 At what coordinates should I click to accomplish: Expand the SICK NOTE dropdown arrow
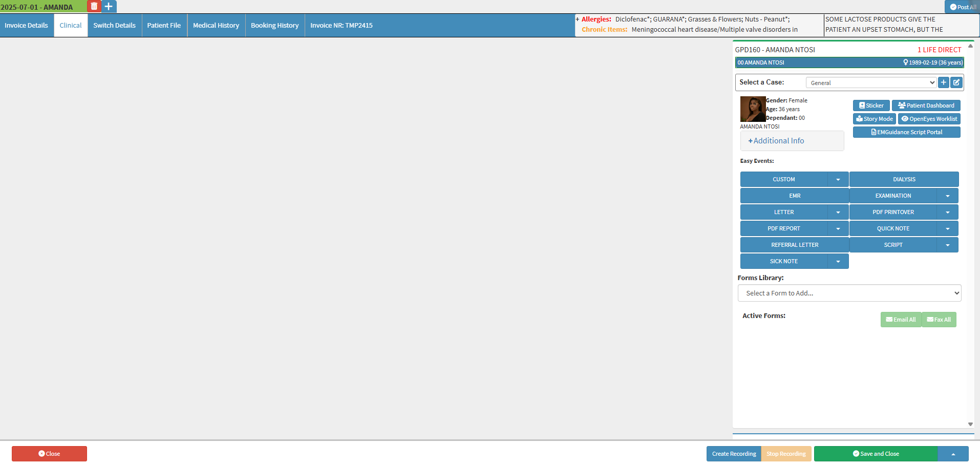tap(838, 261)
